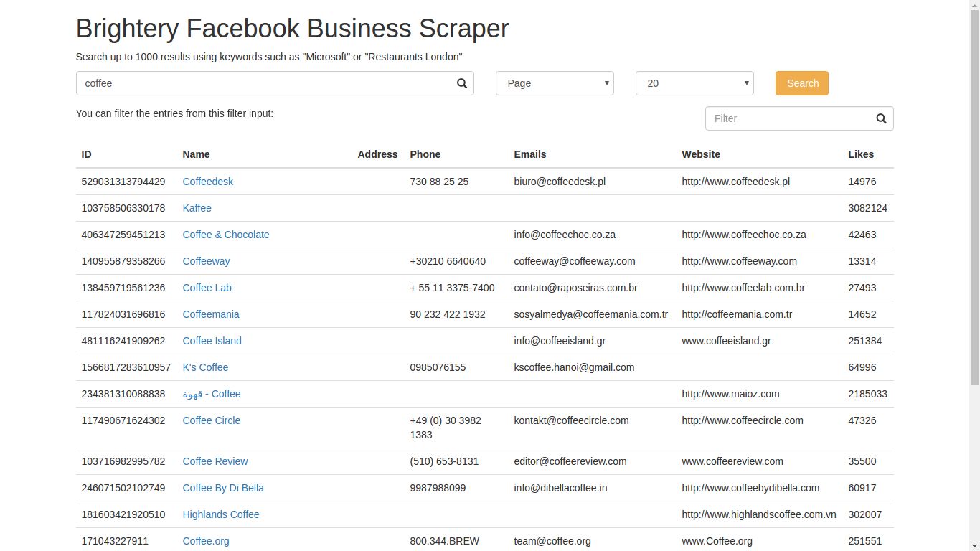
Task: Click the magnifier icon in Filter box
Action: point(881,118)
